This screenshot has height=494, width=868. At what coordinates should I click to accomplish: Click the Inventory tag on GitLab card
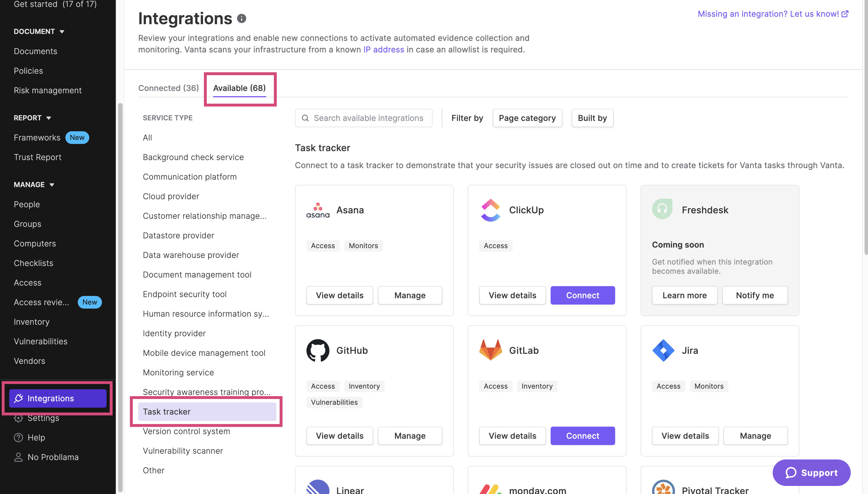[537, 386]
